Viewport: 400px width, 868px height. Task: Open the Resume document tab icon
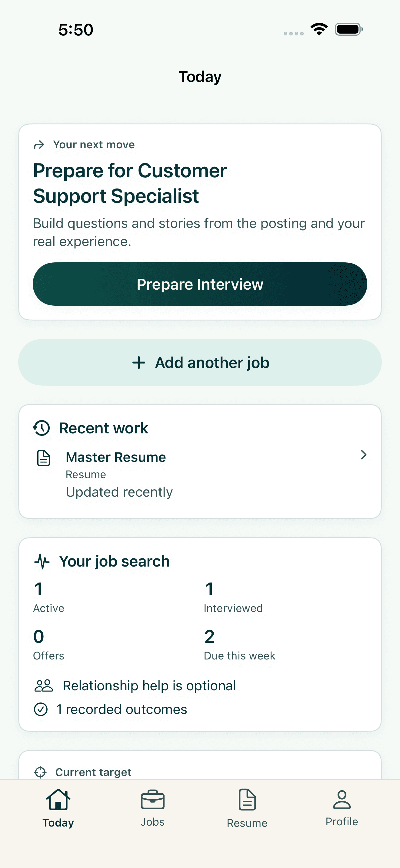pyautogui.click(x=247, y=799)
